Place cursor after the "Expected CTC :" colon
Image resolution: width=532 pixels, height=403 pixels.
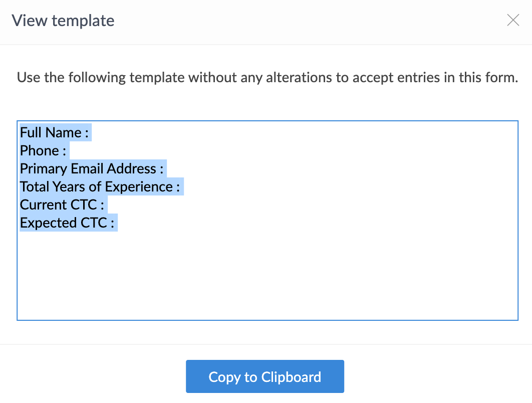pyautogui.click(x=116, y=223)
